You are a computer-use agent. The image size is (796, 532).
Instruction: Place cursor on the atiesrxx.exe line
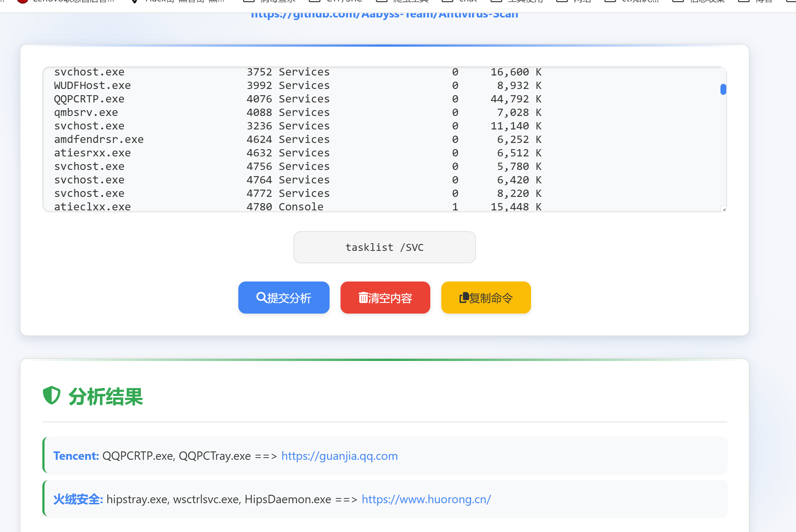[92, 153]
